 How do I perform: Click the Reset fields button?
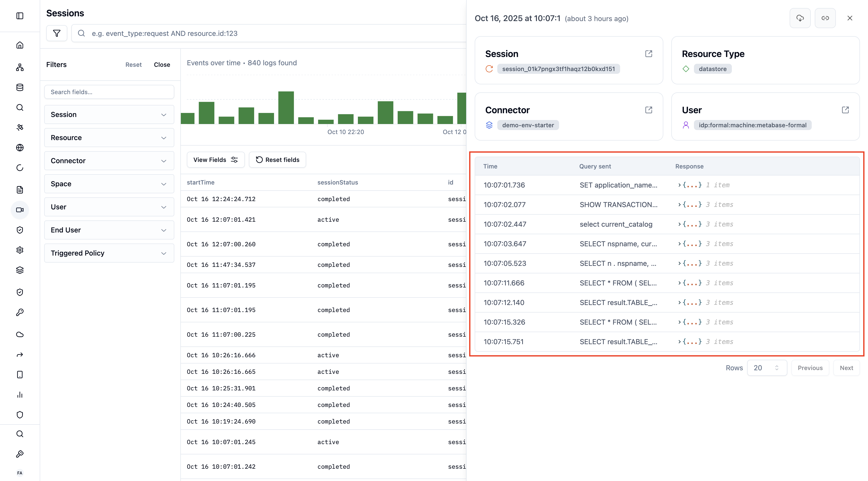(x=277, y=160)
